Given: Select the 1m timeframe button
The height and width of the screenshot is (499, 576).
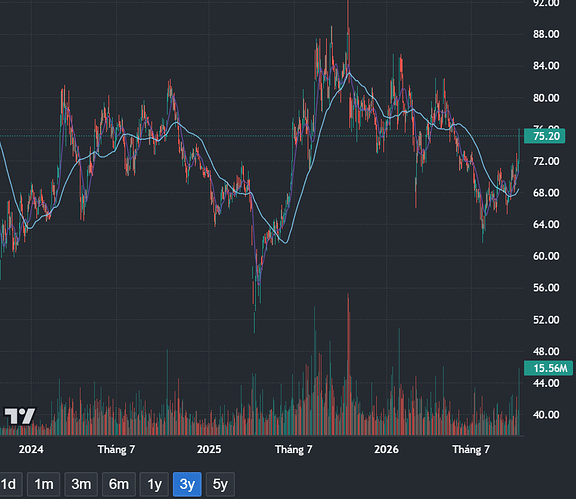Looking at the screenshot, I should [x=44, y=484].
